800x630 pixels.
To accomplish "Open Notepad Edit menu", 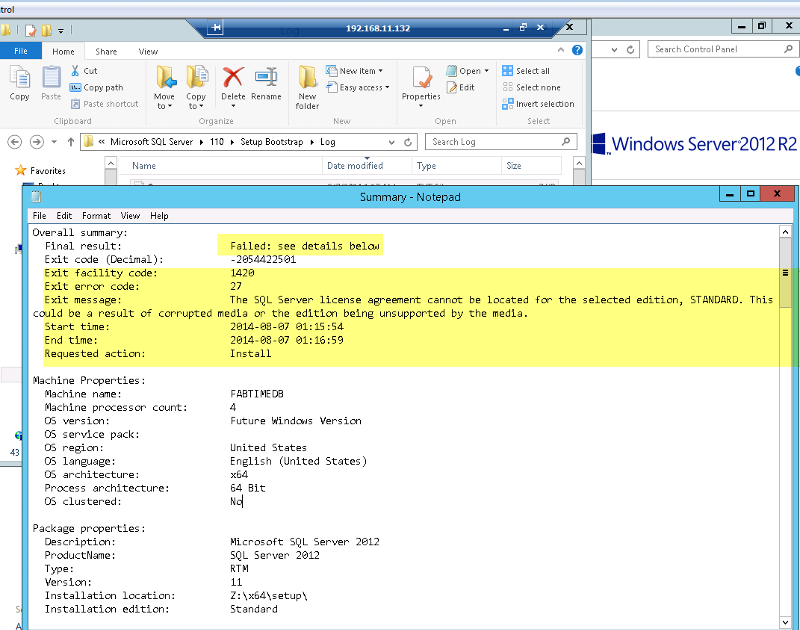I will [64, 216].
